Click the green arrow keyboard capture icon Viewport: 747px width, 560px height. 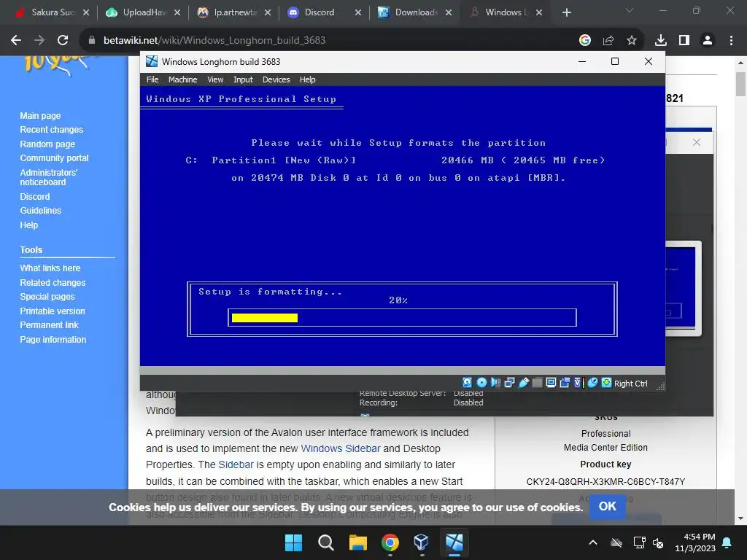(606, 383)
